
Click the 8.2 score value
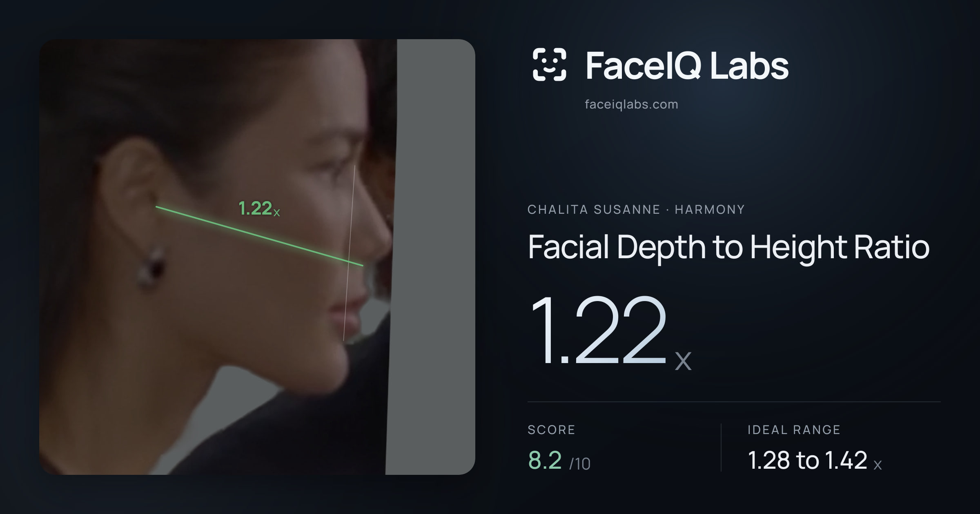click(545, 460)
